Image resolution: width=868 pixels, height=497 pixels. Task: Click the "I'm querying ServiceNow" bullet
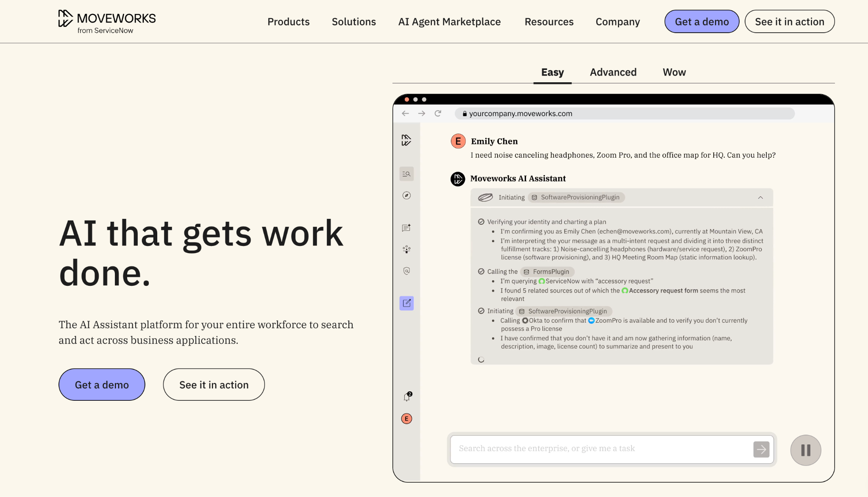point(577,281)
